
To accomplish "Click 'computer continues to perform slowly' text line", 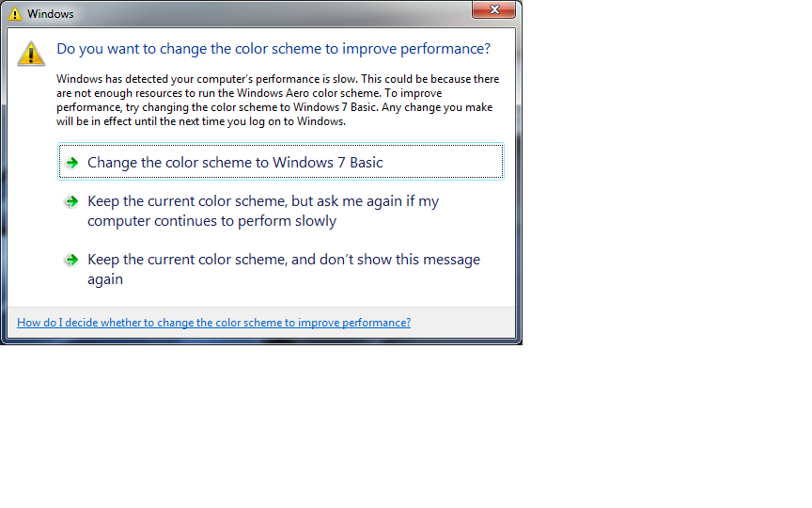I will coord(211,221).
